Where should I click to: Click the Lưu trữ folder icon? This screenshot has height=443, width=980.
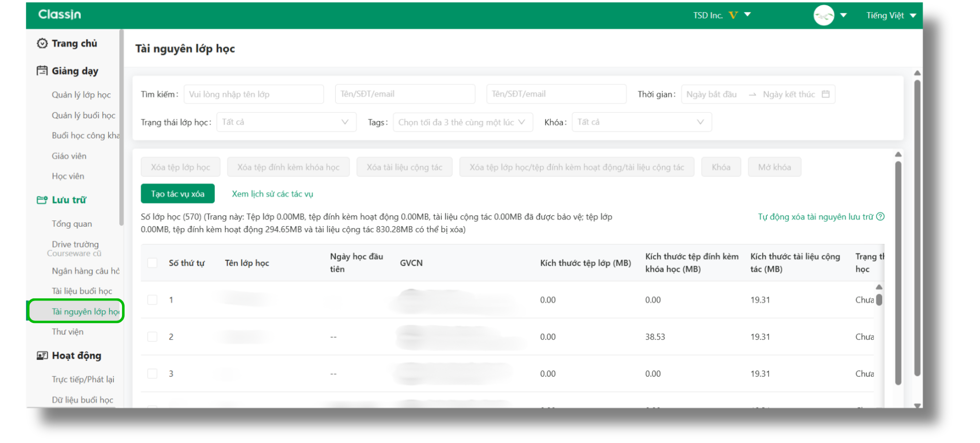(42, 200)
